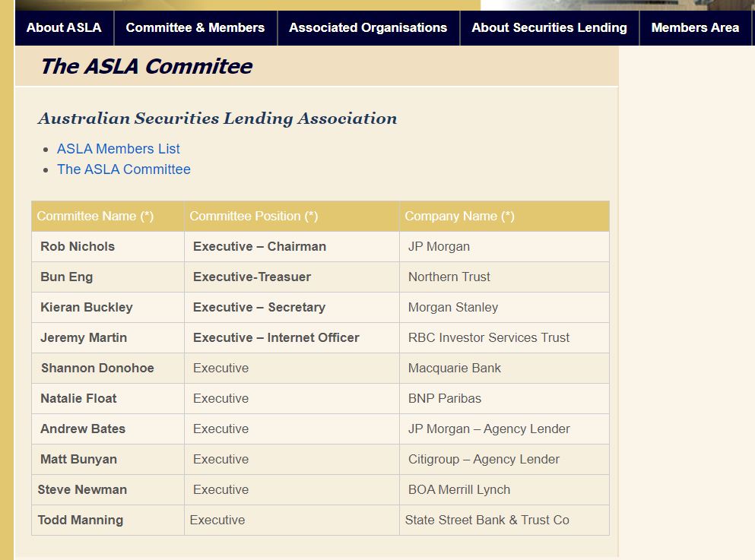
Task: Click the name Todd Manning
Action: coord(81,520)
